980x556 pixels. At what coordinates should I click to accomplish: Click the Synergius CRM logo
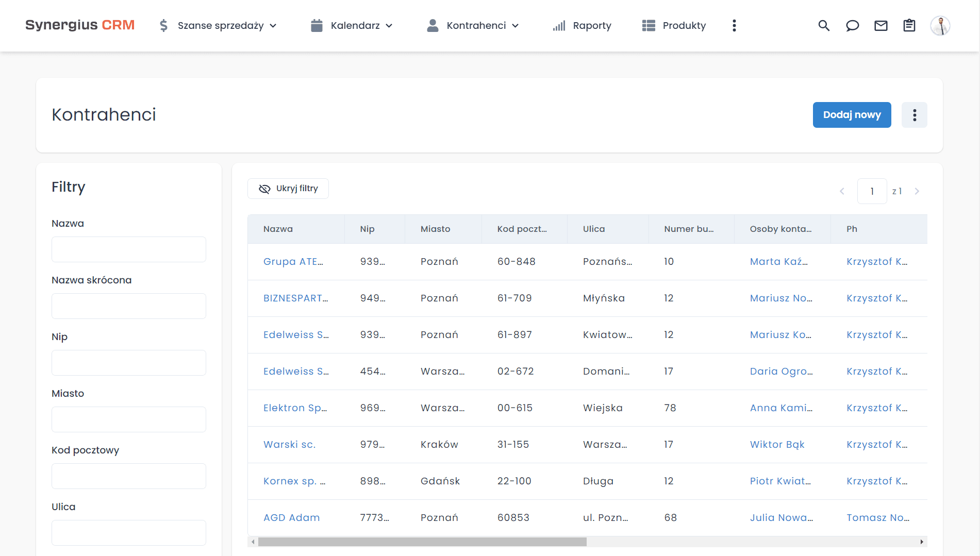[x=80, y=25]
